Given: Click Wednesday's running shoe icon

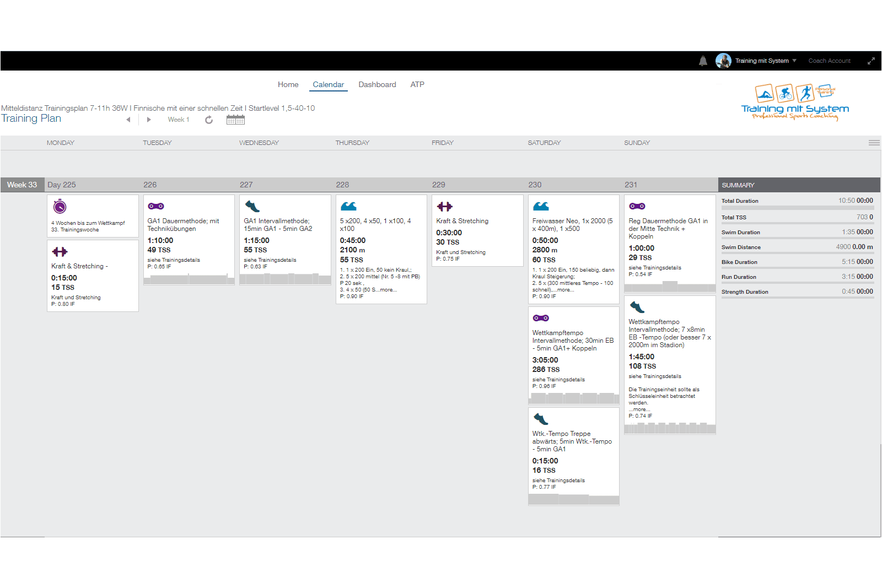Looking at the screenshot, I should (x=252, y=207).
